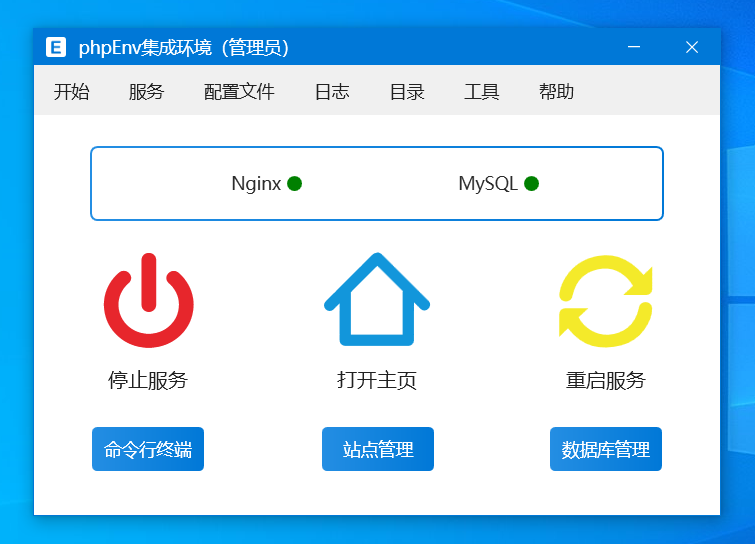Select the 日志 menu item

[x=332, y=92]
